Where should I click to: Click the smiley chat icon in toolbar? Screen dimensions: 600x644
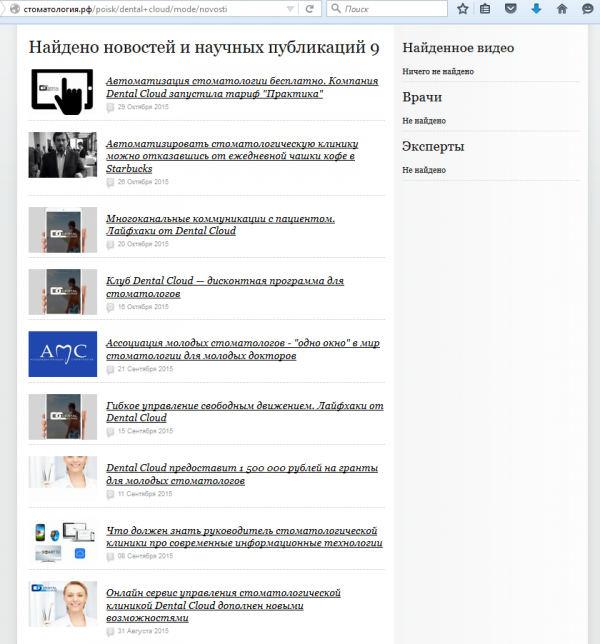point(588,9)
